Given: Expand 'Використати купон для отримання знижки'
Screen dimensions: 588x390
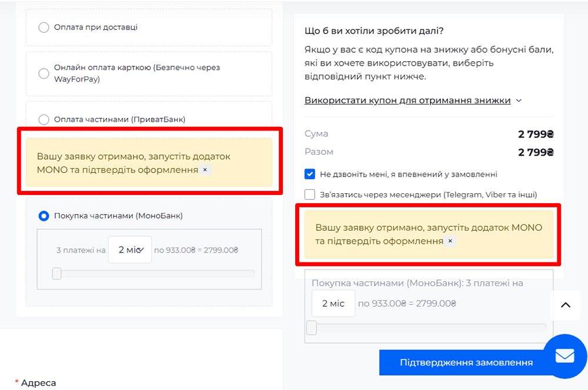Looking at the screenshot, I should (407, 100).
